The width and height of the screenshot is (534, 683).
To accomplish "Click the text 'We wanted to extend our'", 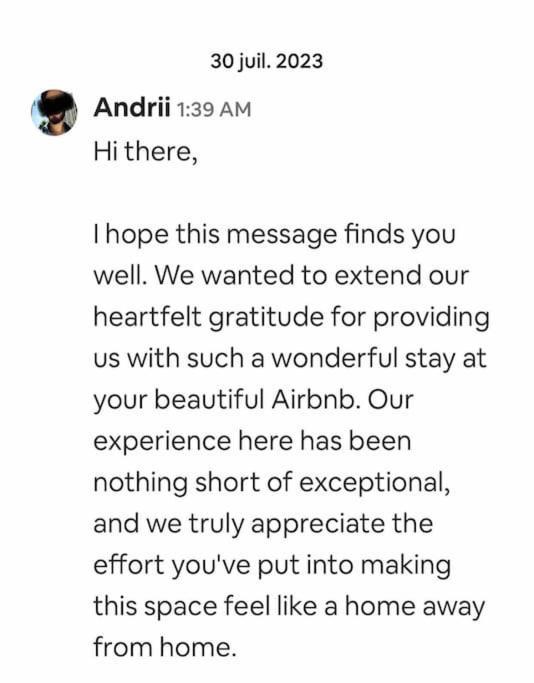I will point(311,276).
